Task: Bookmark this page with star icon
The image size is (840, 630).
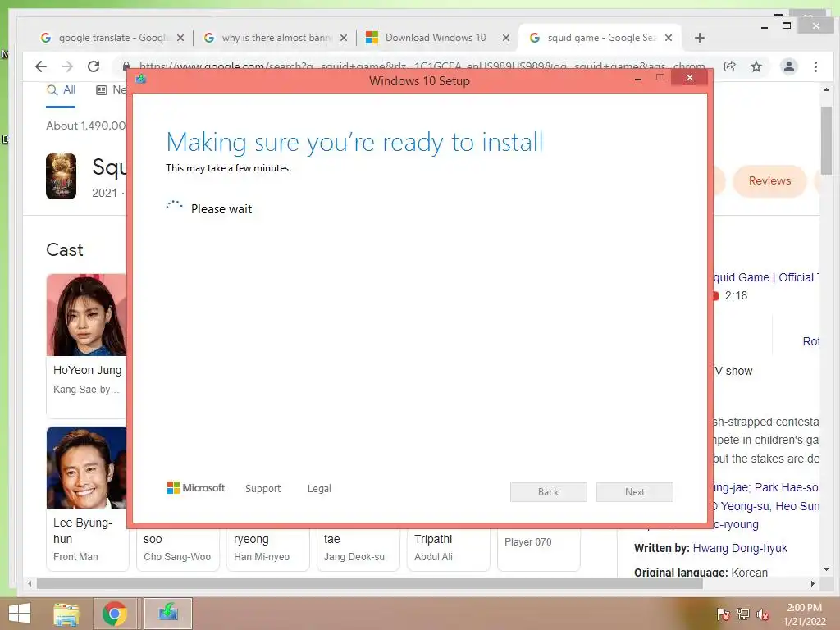Action: [756, 66]
